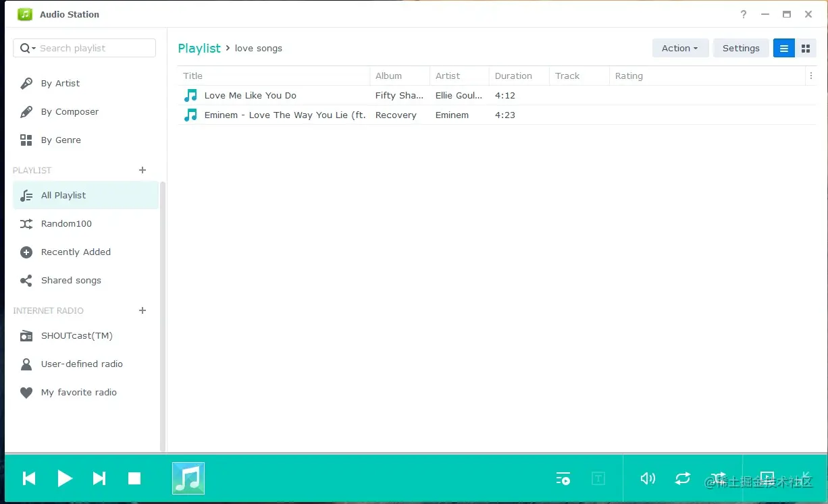The image size is (828, 504).
Task: Switch to grid thumbnail view
Action: [x=806, y=48]
